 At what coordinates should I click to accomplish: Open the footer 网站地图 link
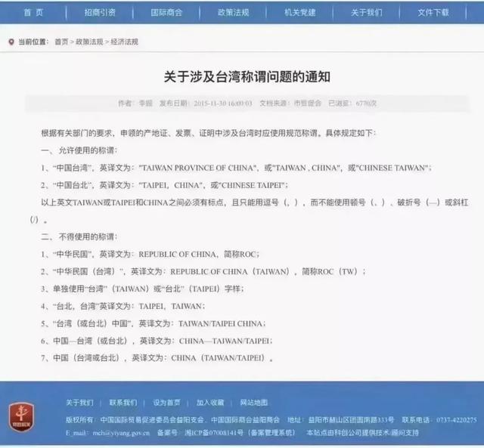pyautogui.click(x=254, y=403)
